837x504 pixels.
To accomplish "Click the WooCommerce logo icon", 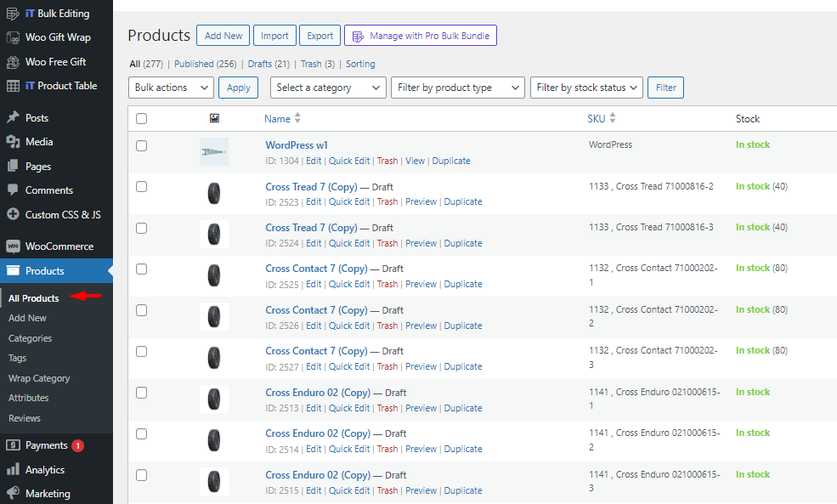I will [x=13, y=246].
